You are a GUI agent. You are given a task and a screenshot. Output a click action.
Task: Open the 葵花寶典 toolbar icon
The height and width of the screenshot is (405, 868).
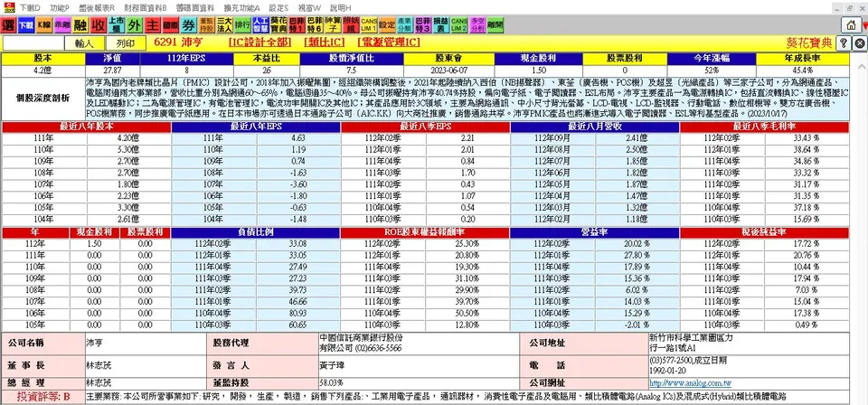tap(278, 25)
